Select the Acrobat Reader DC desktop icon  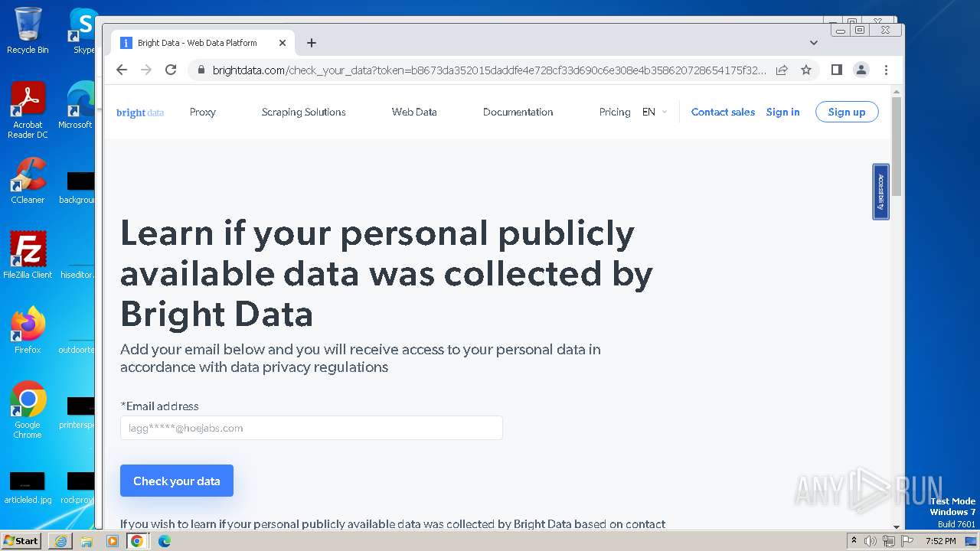28,111
